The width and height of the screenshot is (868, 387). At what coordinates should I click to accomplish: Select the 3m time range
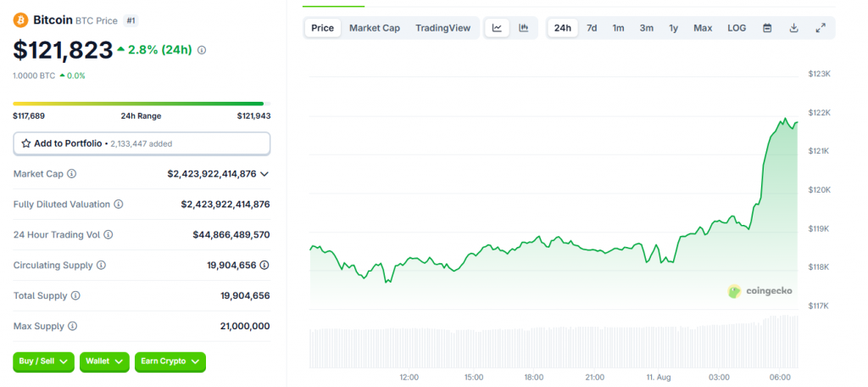[x=647, y=28]
